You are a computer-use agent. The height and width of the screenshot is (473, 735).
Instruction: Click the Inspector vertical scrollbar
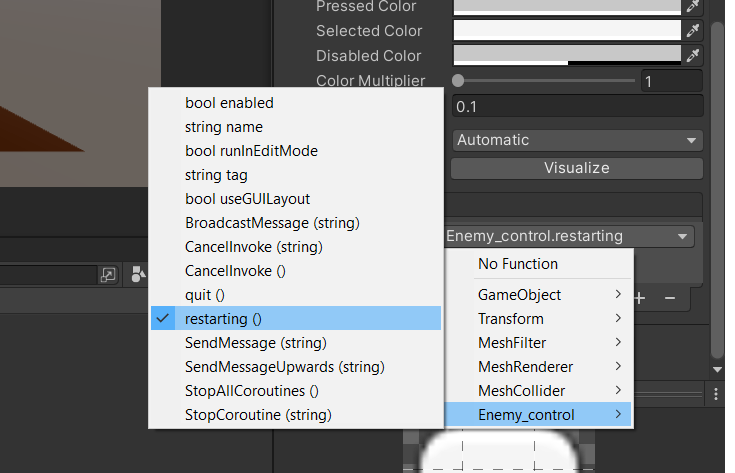tap(718, 190)
